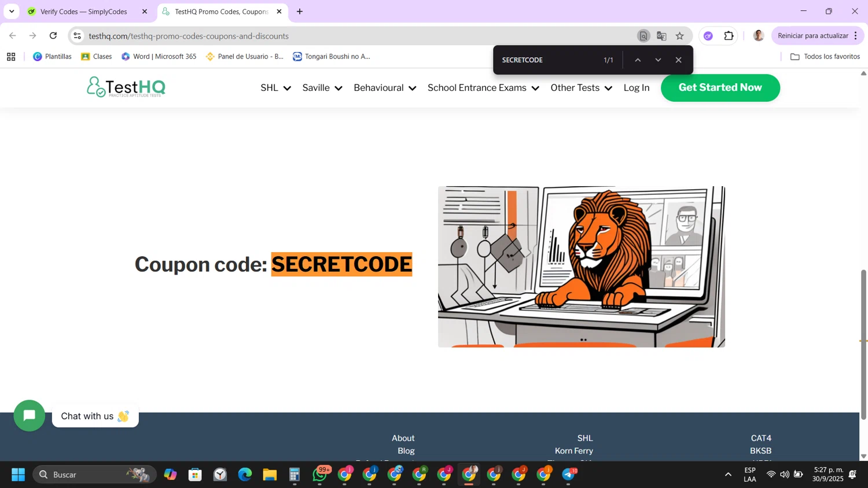The width and height of the screenshot is (868, 488).
Task: Open the Windows Start menu
Action: (x=18, y=475)
